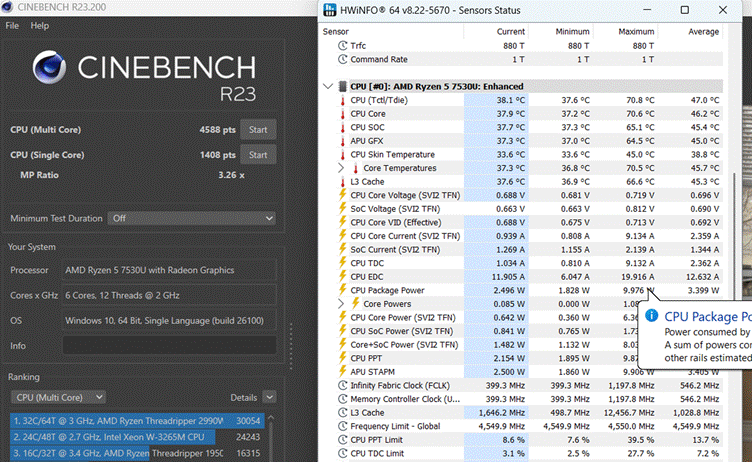Click the CPU Core Voltage lightning bolt icon
This screenshot has width=752, height=462.
point(342,195)
